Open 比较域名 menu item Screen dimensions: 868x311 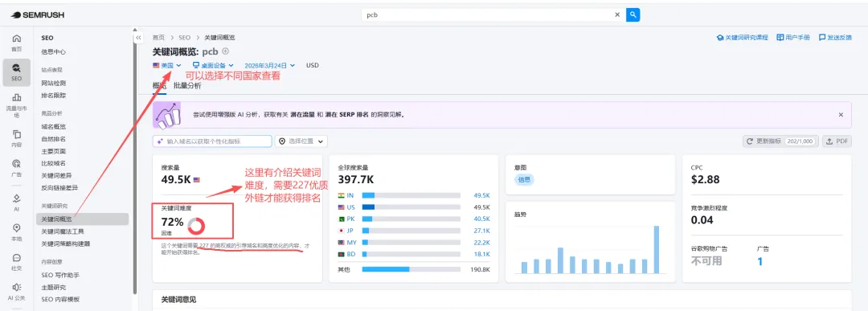pos(54,163)
